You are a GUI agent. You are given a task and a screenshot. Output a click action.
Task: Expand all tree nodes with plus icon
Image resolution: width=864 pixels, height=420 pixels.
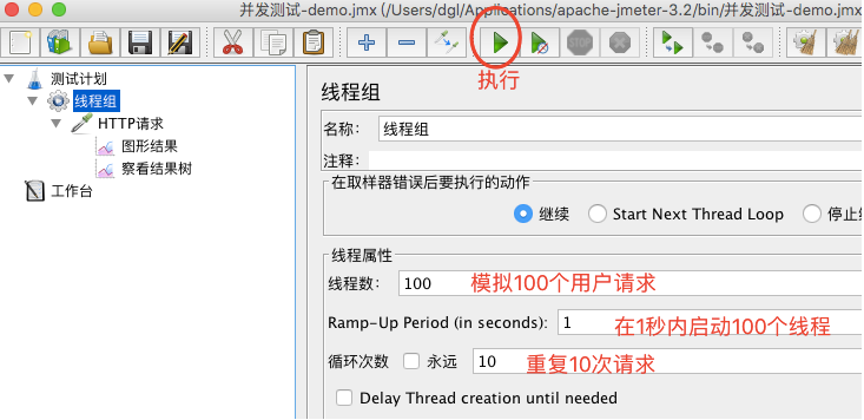tap(366, 42)
